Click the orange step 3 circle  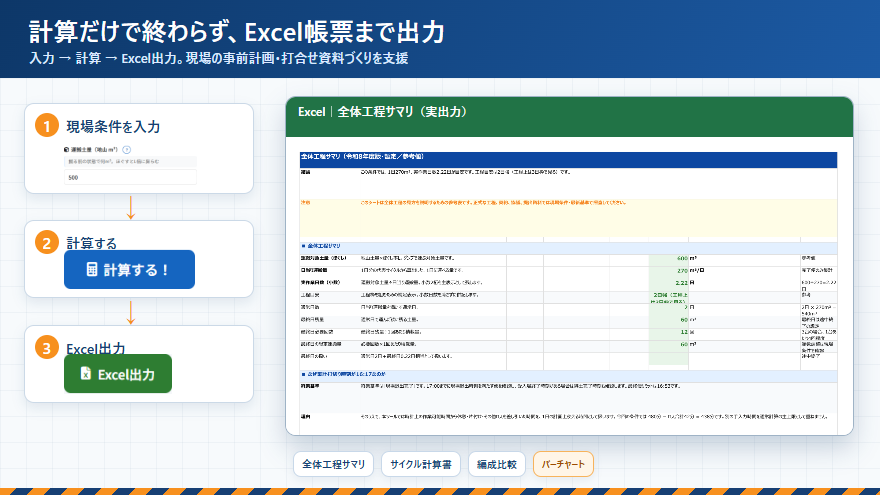coord(47,347)
